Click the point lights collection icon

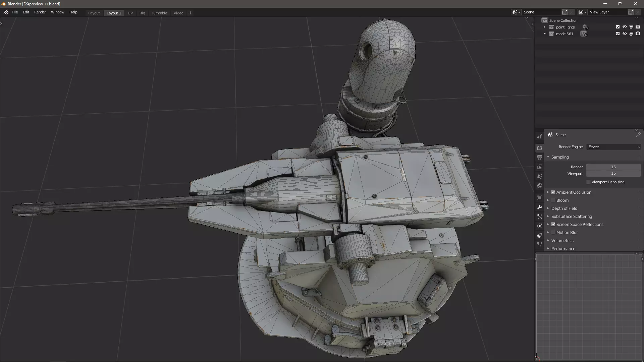click(551, 27)
